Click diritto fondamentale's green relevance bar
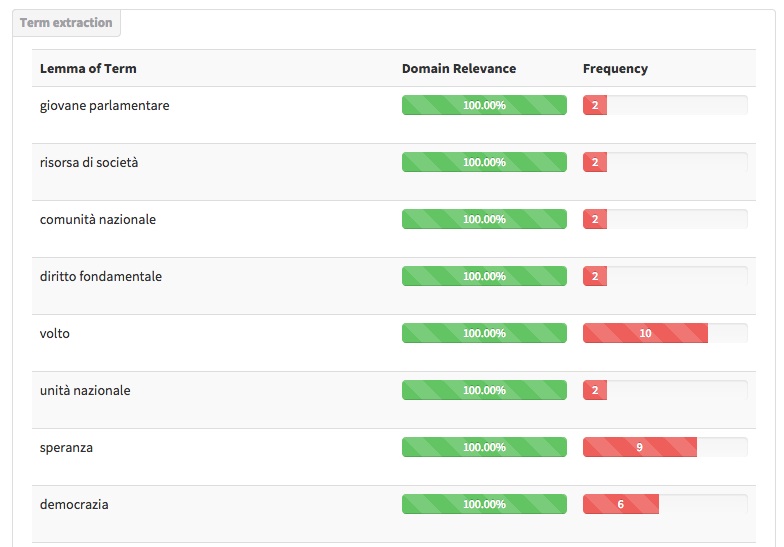784x547 pixels. [x=484, y=276]
